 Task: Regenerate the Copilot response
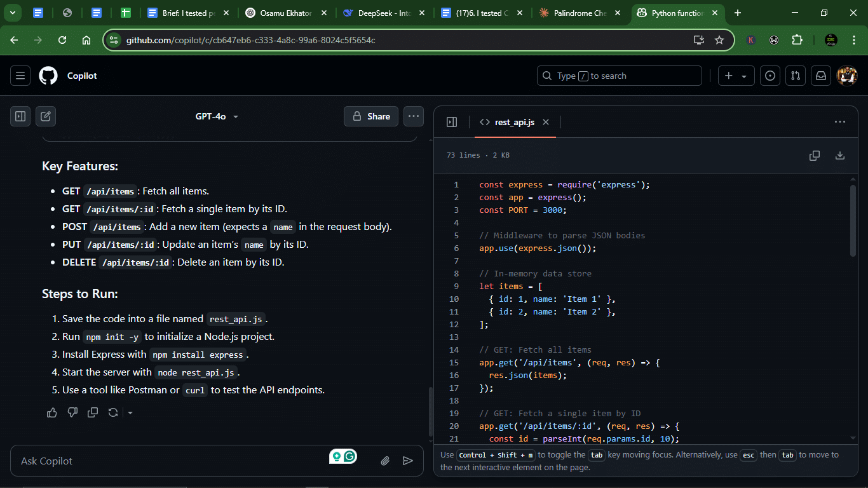coord(113,412)
